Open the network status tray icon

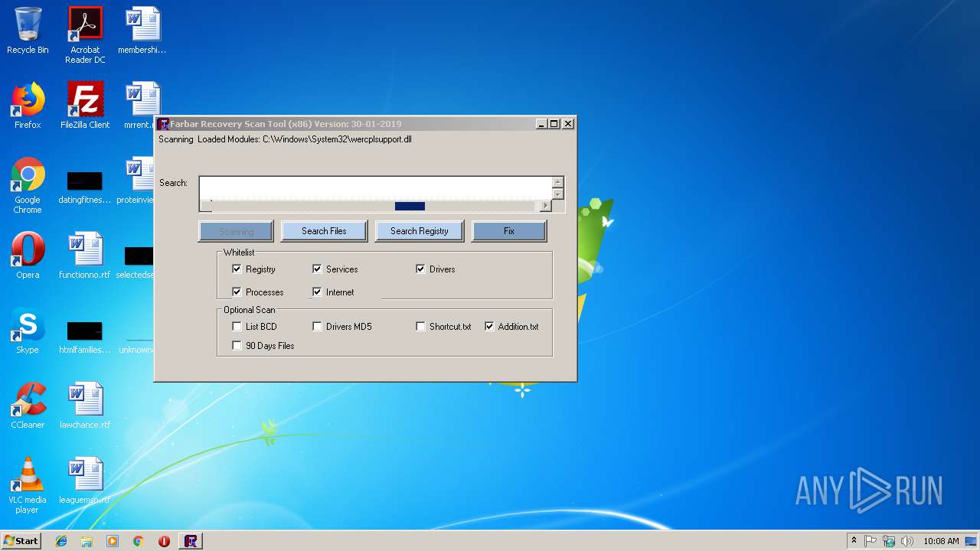pyautogui.click(x=889, y=541)
